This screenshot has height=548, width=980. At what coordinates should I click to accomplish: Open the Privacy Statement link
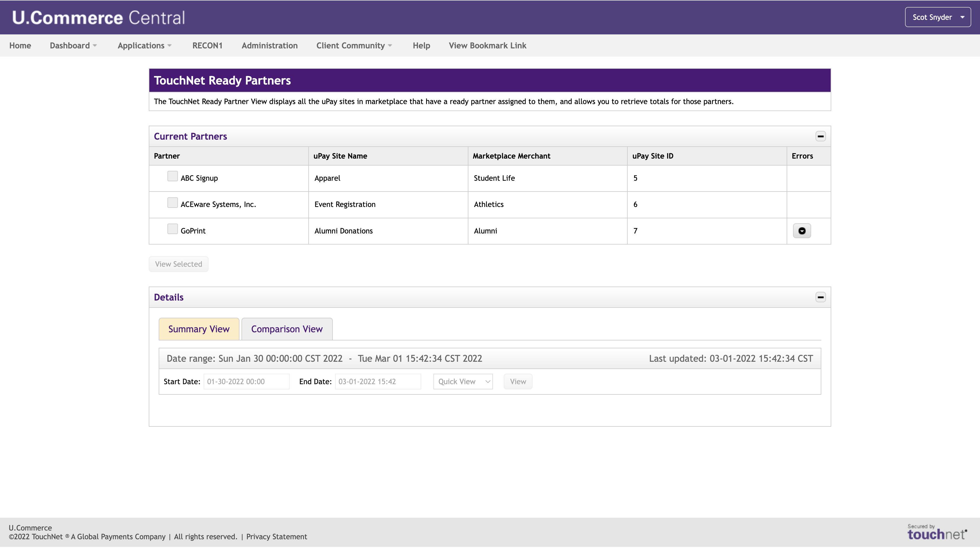point(276,537)
